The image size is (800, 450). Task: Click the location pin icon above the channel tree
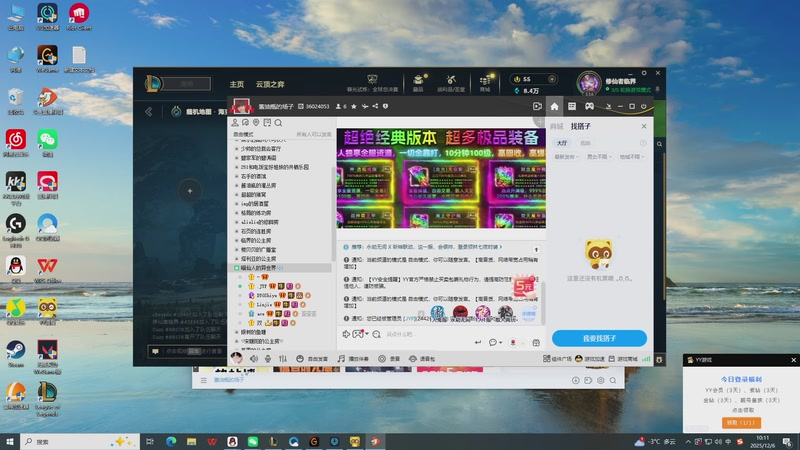(256, 122)
